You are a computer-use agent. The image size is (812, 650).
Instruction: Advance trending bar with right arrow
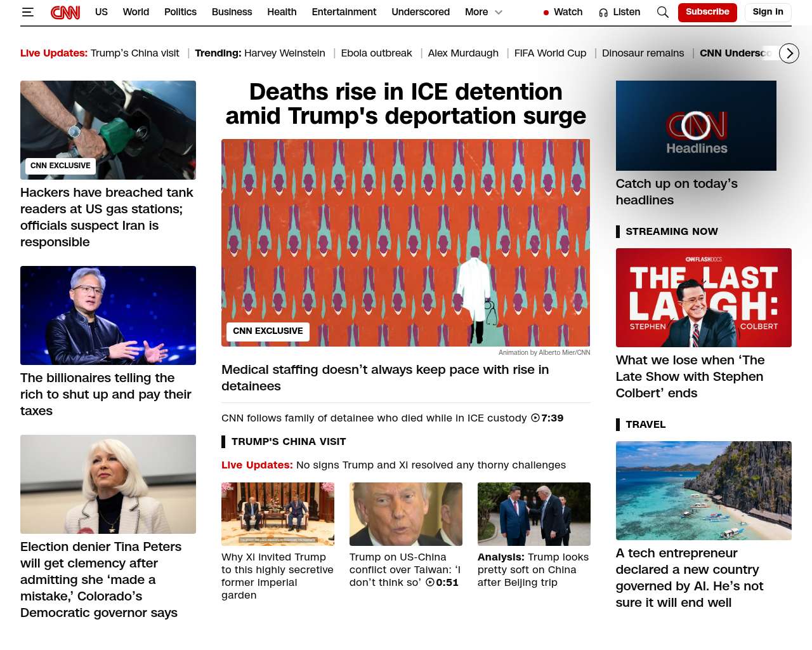coord(789,53)
